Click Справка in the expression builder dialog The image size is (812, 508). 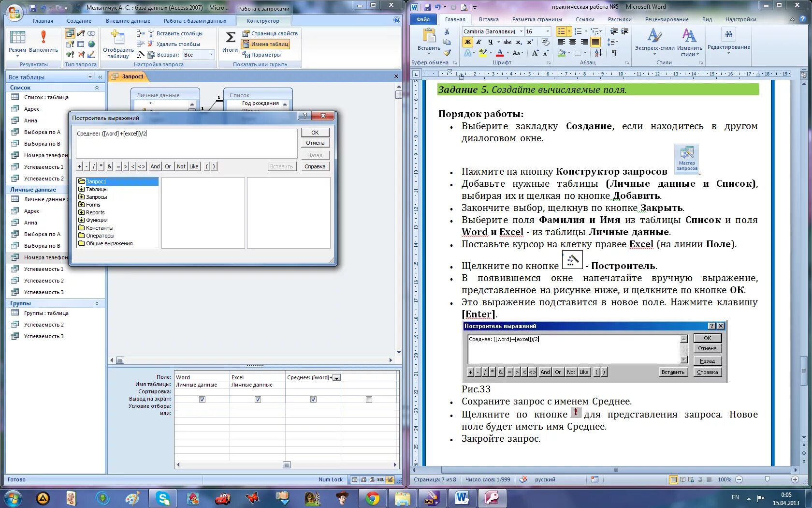315,166
